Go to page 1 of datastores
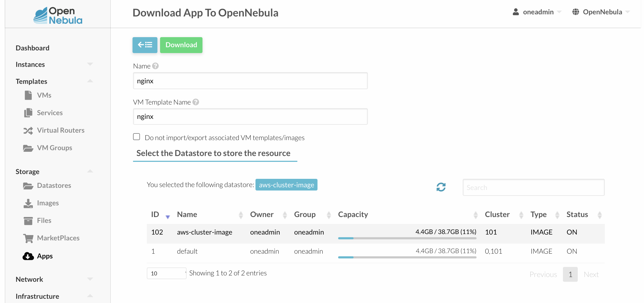Screen dimensions: 644x303 point(570,274)
